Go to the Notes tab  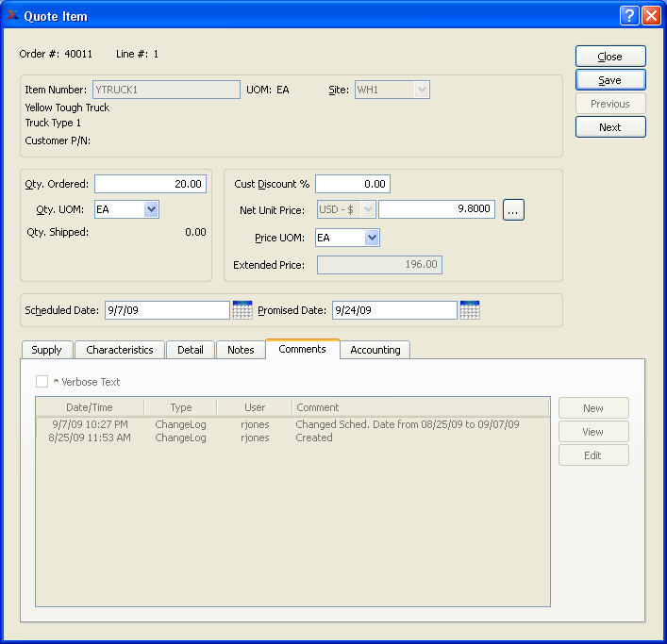pyautogui.click(x=241, y=350)
